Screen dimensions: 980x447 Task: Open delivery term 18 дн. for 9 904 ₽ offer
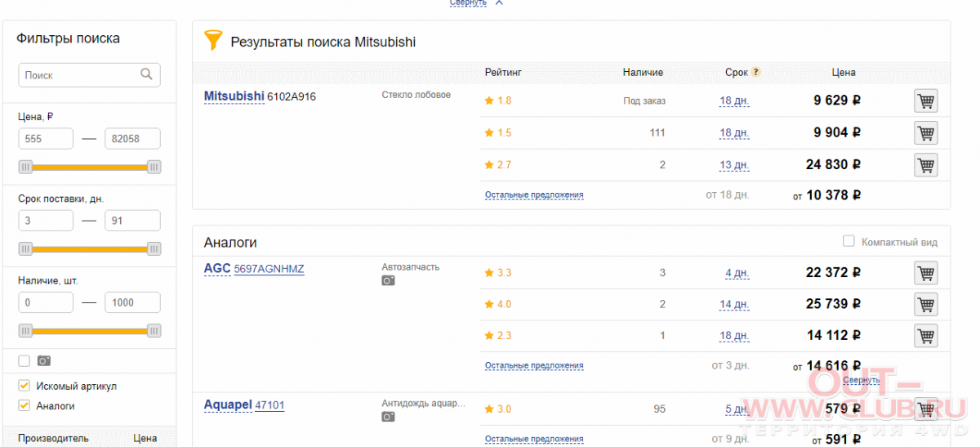coord(734,133)
